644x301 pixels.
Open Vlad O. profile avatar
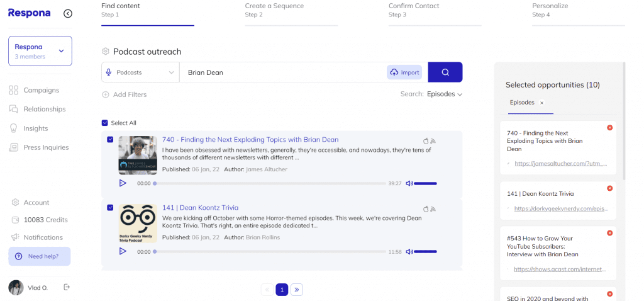[16, 288]
